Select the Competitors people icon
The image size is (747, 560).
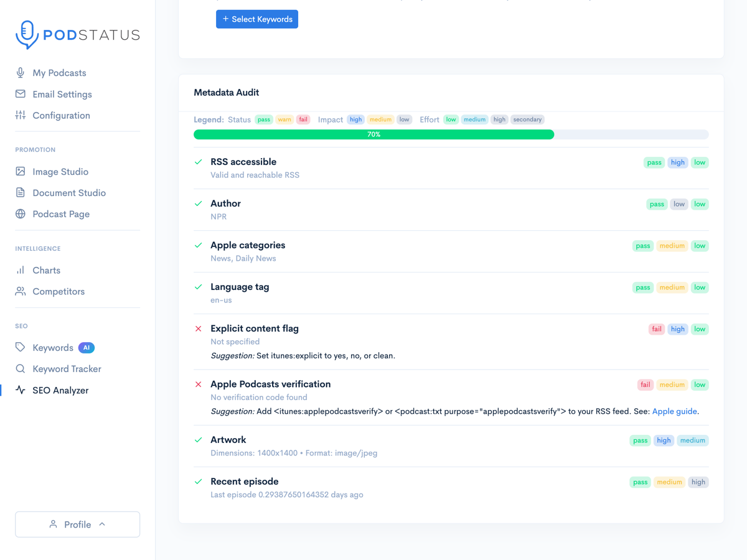(x=20, y=291)
